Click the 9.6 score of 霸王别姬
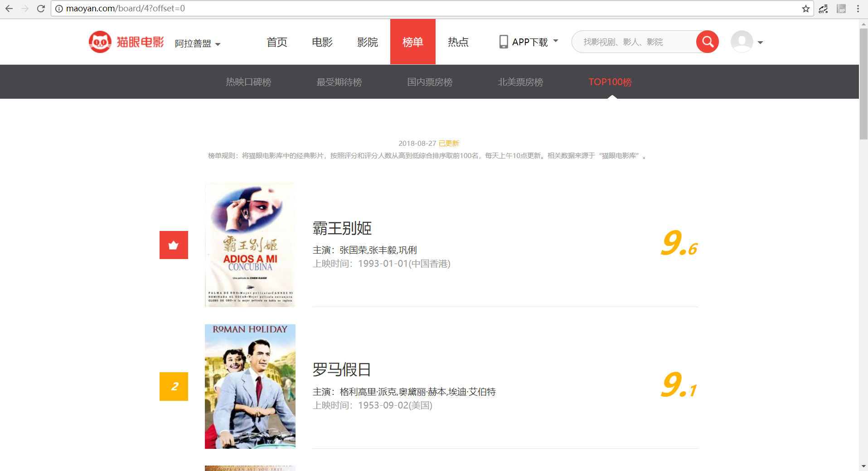The height and width of the screenshot is (471, 868). tap(679, 244)
